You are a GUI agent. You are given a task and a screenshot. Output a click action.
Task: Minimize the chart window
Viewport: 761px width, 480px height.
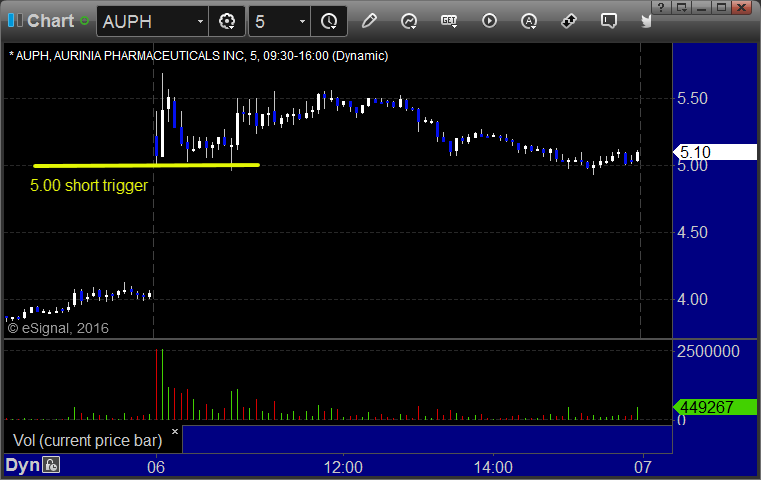point(701,7)
